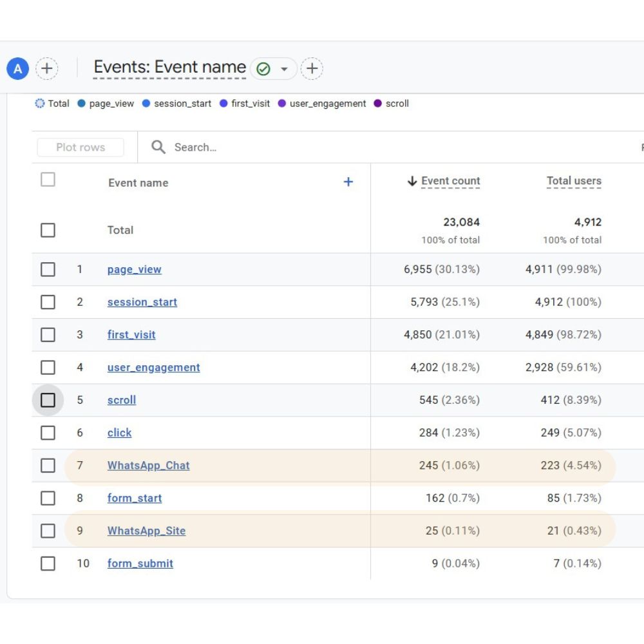This screenshot has height=644, width=644.
Task: Add a comparison with the plus beside avatar A
Action: 47,69
